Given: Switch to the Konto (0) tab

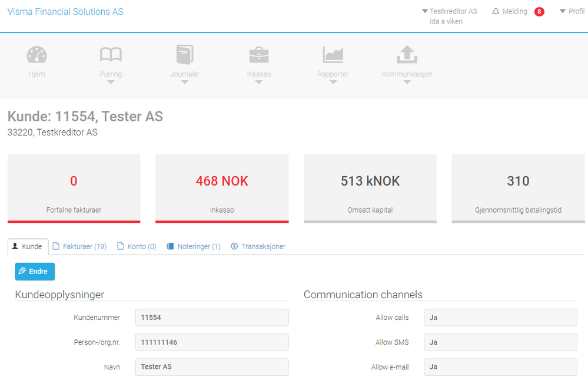Looking at the screenshot, I should pos(137,246).
